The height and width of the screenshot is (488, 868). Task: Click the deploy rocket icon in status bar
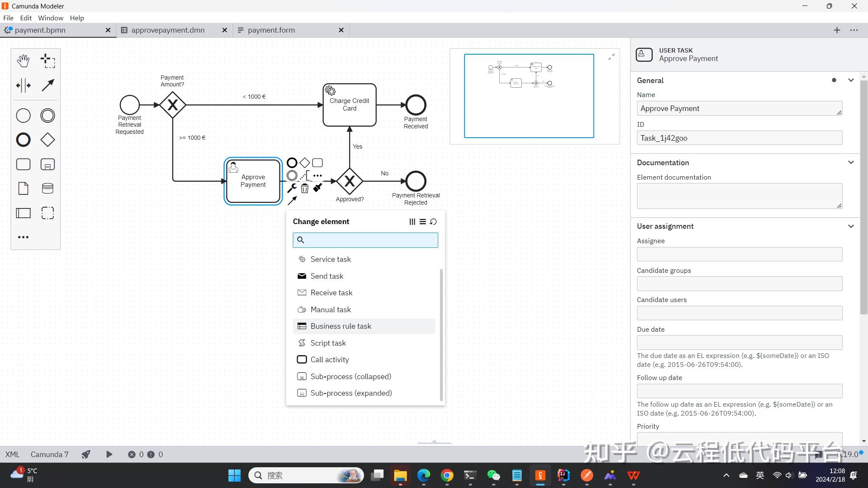[x=86, y=455]
